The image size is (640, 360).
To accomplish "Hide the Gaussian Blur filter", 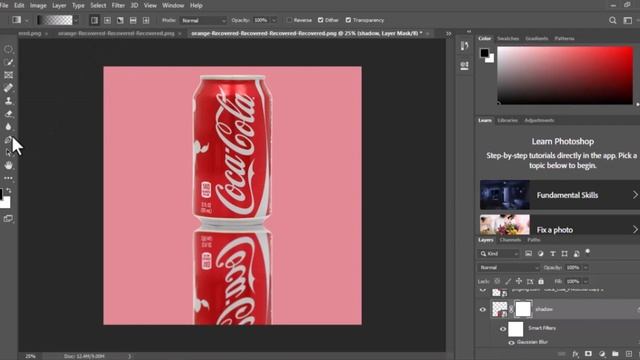I will pyautogui.click(x=511, y=343).
